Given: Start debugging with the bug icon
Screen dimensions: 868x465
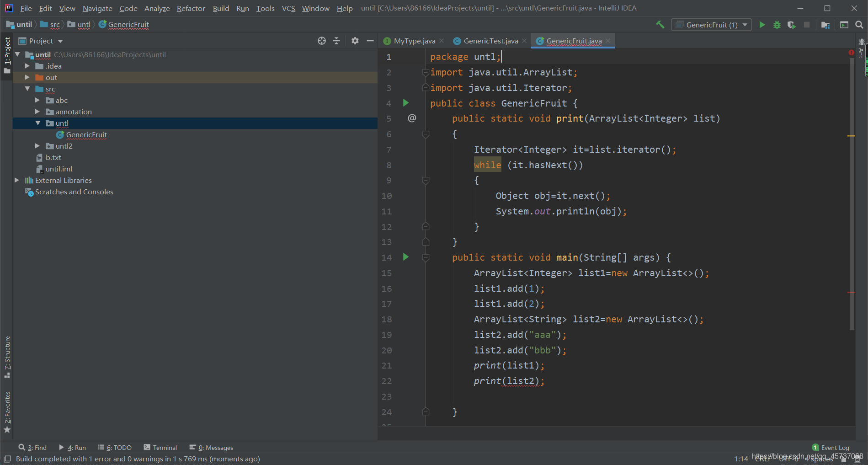Looking at the screenshot, I should [777, 25].
